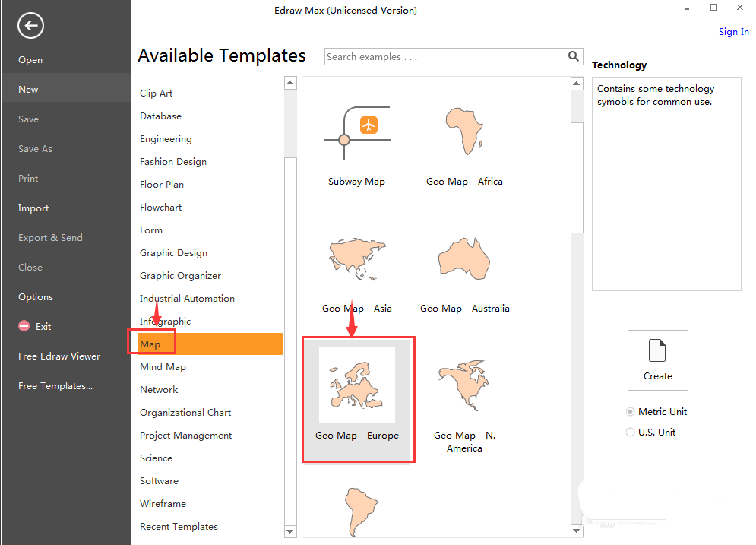The width and height of the screenshot is (756, 545).
Task: Select the Subway Map template thumbnail
Action: pyautogui.click(x=357, y=132)
